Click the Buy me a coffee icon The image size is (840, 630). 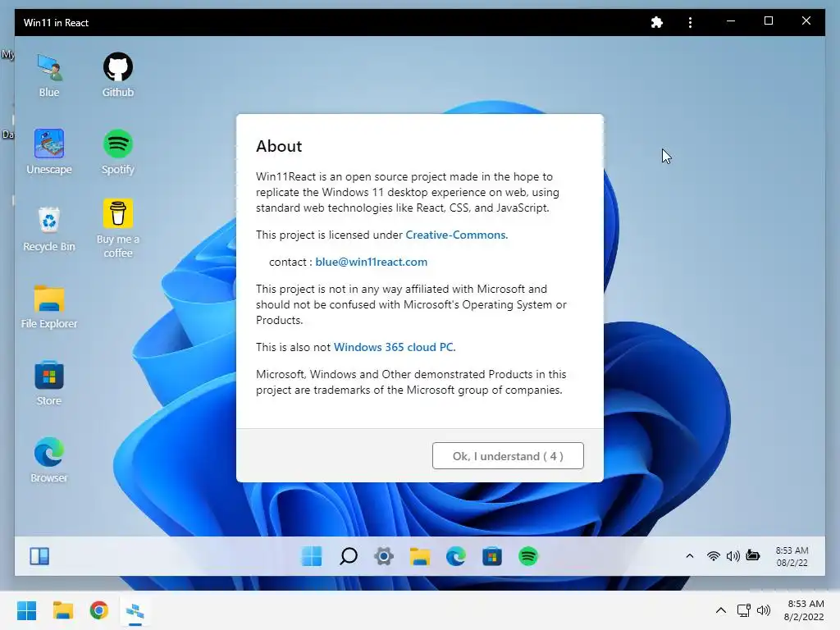(x=118, y=229)
